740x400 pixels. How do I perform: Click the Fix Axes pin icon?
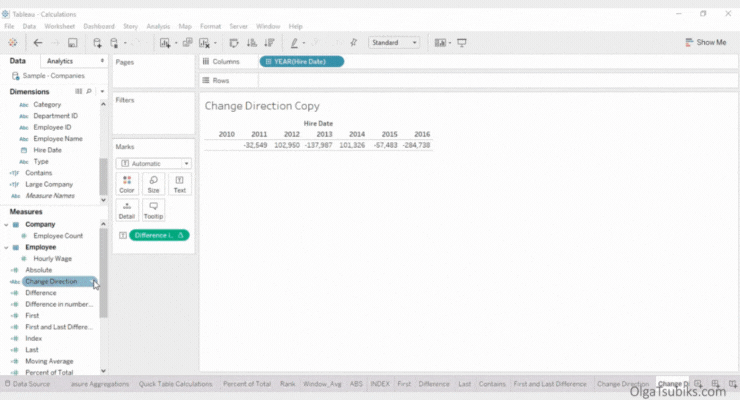353,43
